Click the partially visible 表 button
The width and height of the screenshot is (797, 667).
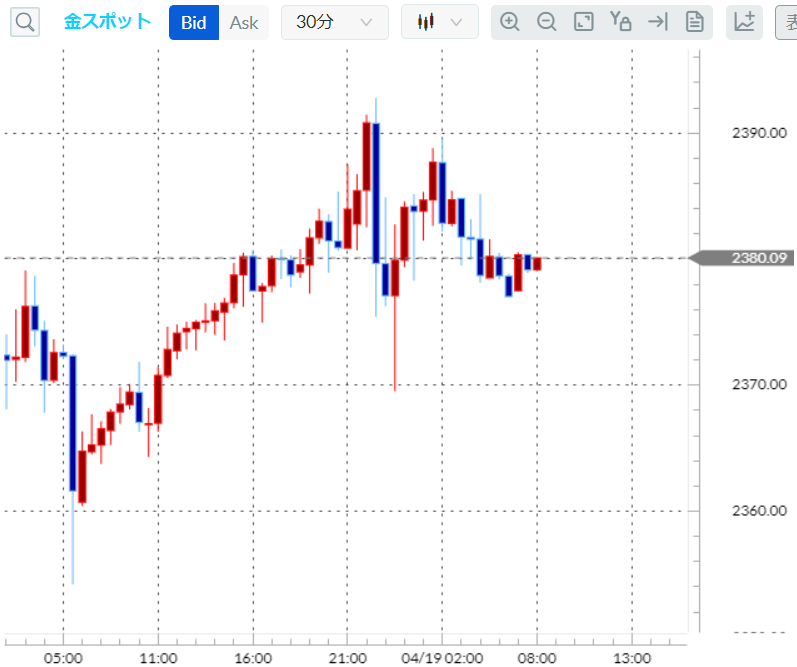pos(786,22)
